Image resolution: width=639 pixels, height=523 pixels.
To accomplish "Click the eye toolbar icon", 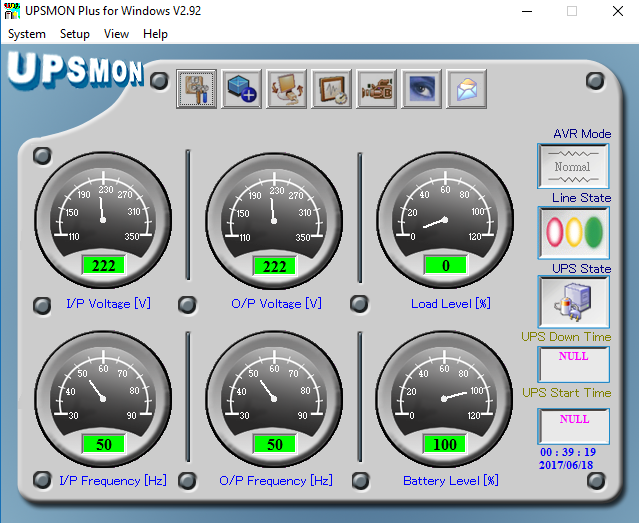I will [x=421, y=89].
